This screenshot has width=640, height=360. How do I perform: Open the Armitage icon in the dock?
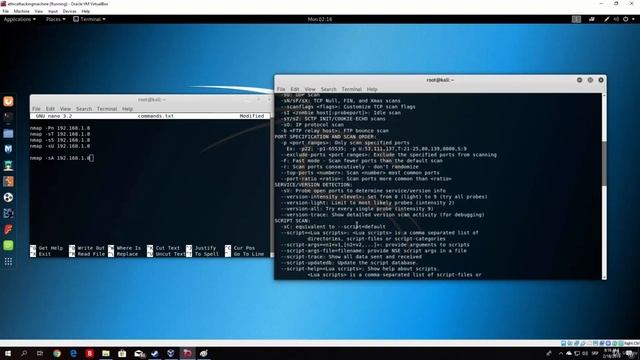tap(8, 165)
